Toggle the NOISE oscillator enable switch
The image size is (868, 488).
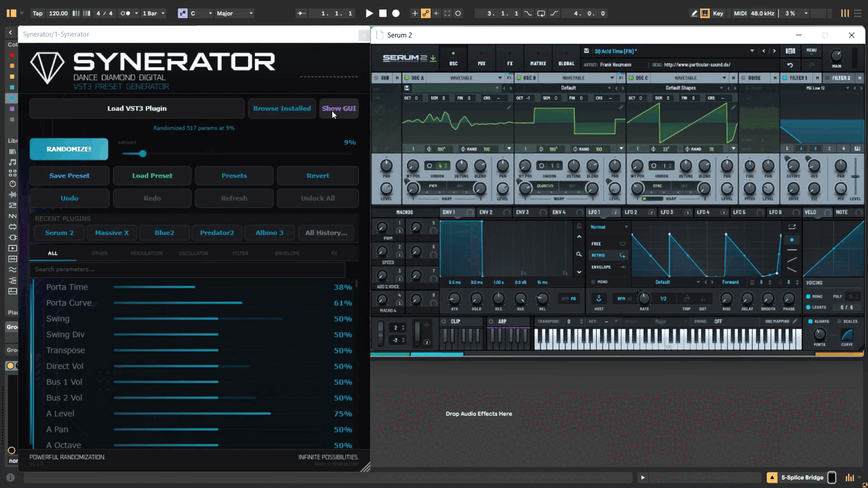click(x=743, y=78)
